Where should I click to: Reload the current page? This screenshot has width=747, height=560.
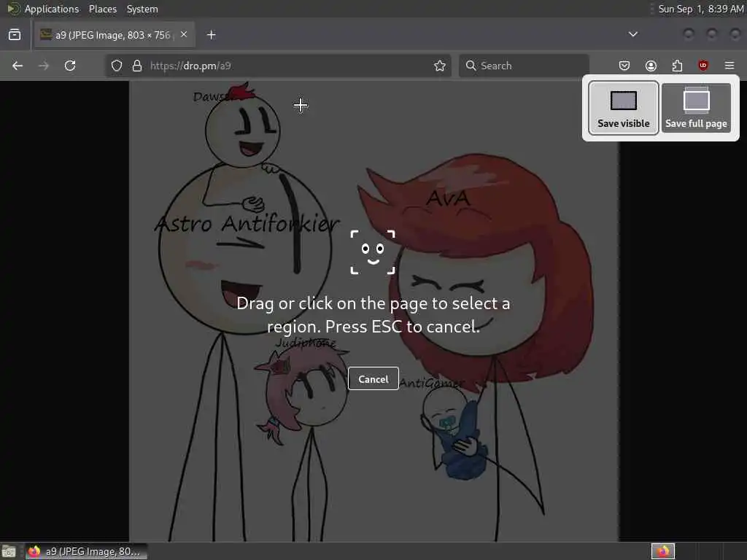70,66
